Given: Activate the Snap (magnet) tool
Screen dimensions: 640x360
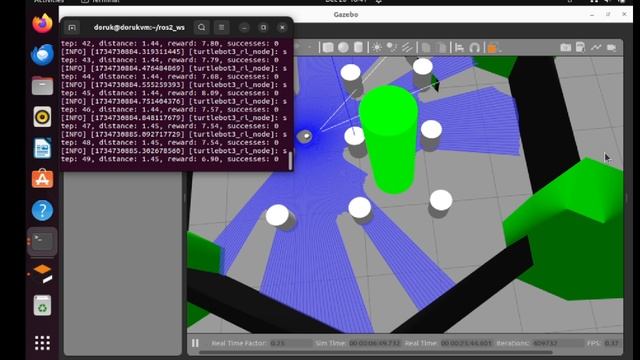Looking at the screenshot, I should (x=474, y=48).
